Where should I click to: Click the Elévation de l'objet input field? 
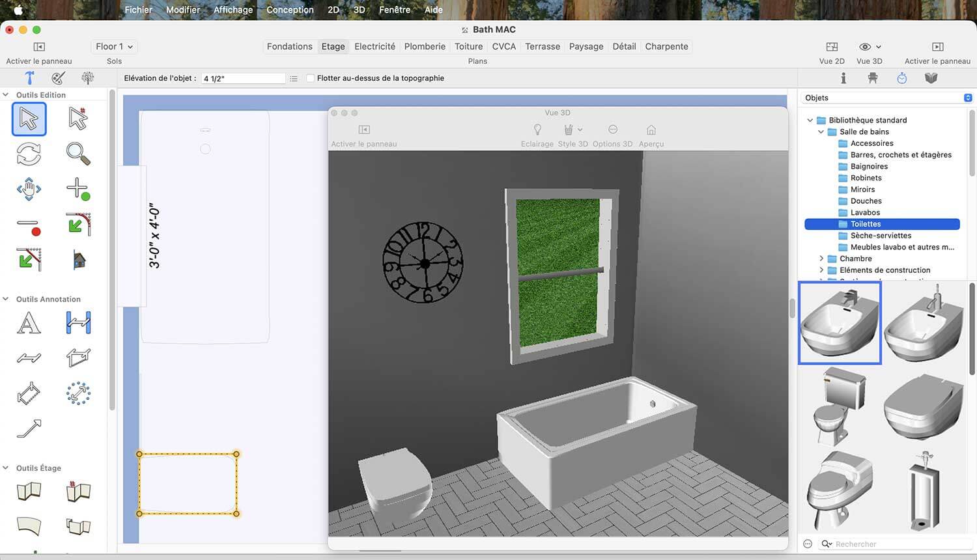pyautogui.click(x=243, y=78)
